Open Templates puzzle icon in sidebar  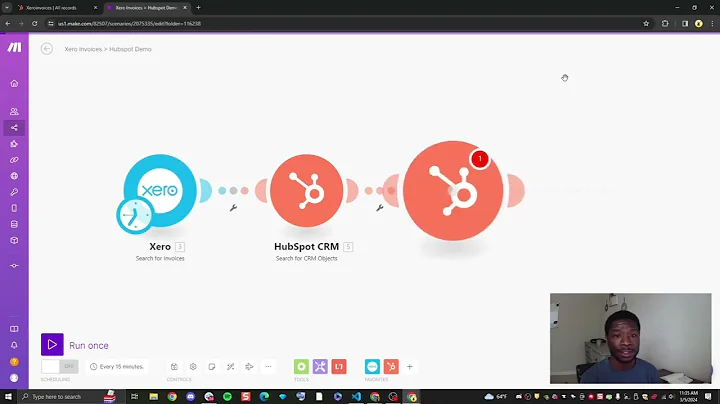14,144
